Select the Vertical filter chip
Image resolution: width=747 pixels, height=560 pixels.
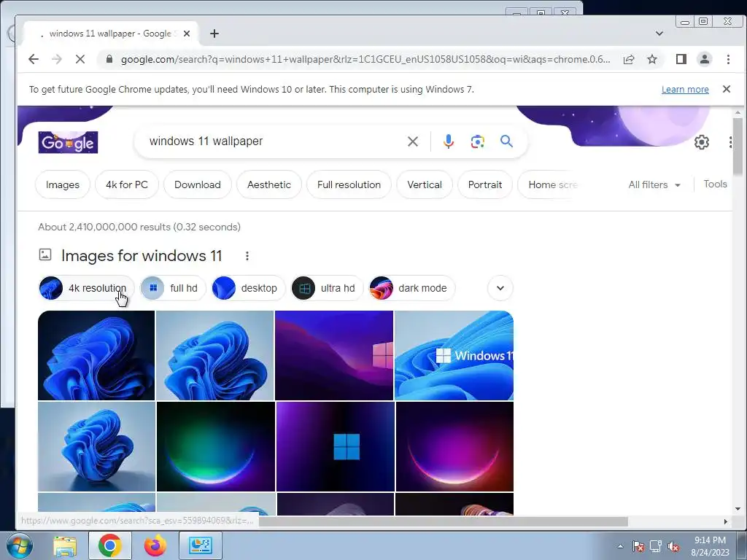click(425, 184)
